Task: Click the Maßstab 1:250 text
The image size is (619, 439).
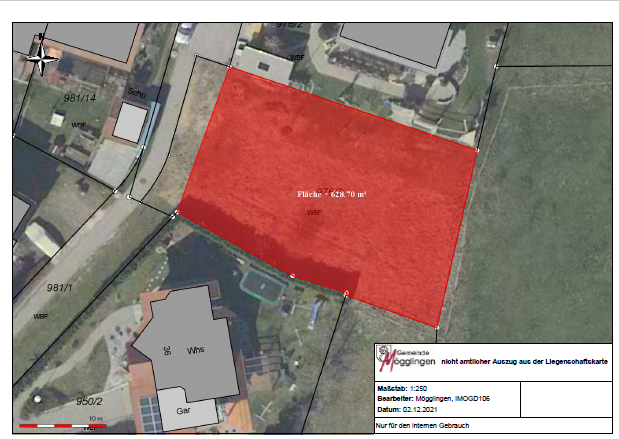Action: pyautogui.click(x=401, y=386)
